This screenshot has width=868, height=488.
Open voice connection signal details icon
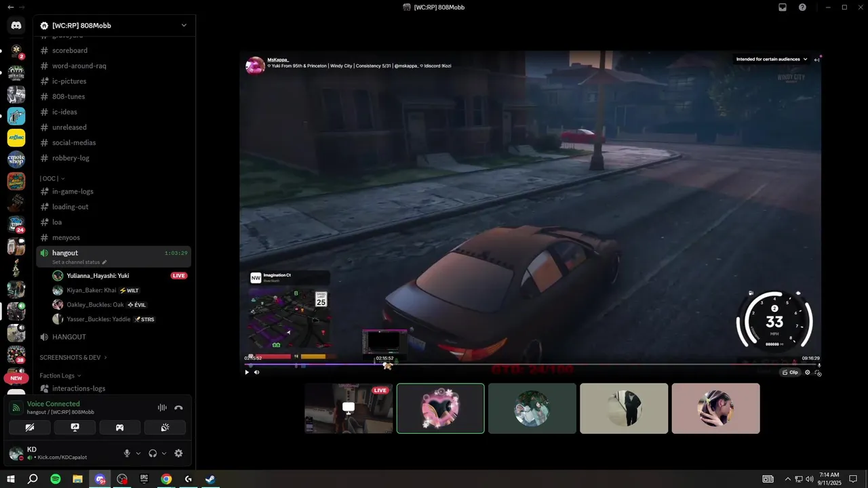pos(16,407)
